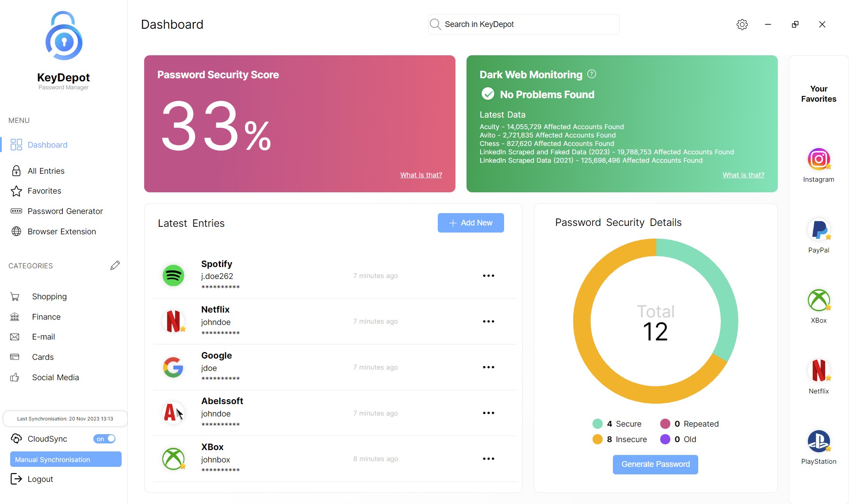Open PlayStation favorite icon

[818, 441]
